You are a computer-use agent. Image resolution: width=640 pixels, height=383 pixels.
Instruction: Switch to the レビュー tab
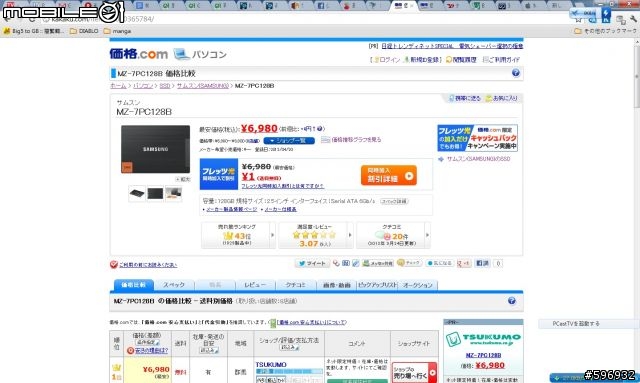255,285
